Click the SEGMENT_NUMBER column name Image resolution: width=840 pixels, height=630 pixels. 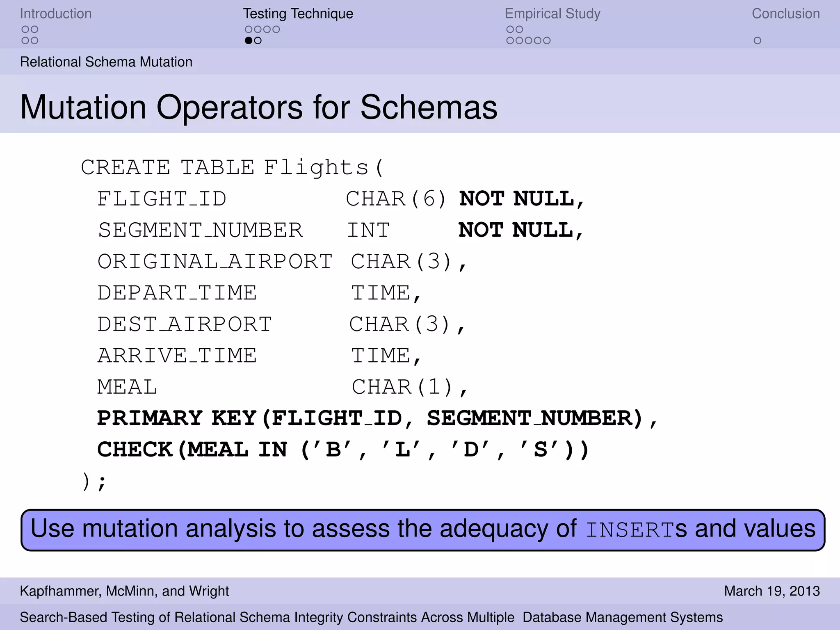pos(200,230)
